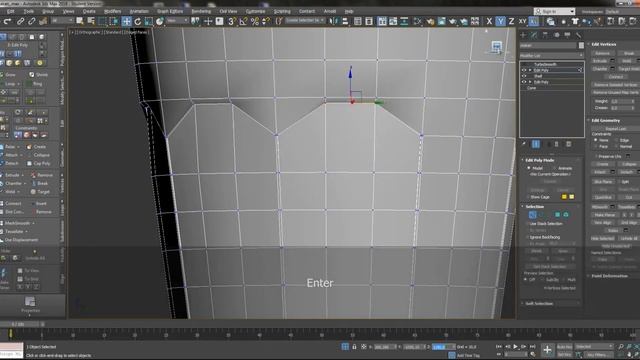The height and width of the screenshot is (360, 640).
Task: Toggle the Selection Lock icon in status bar
Action: (354, 347)
